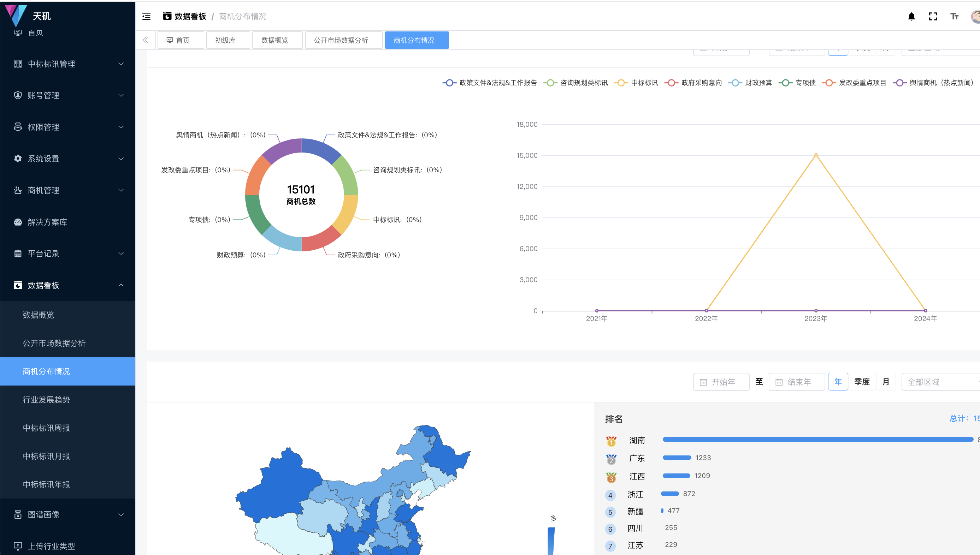This screenshot has height=555, width=980.
Task: Open the user avatar menu
Action: [x=975, y=16]
